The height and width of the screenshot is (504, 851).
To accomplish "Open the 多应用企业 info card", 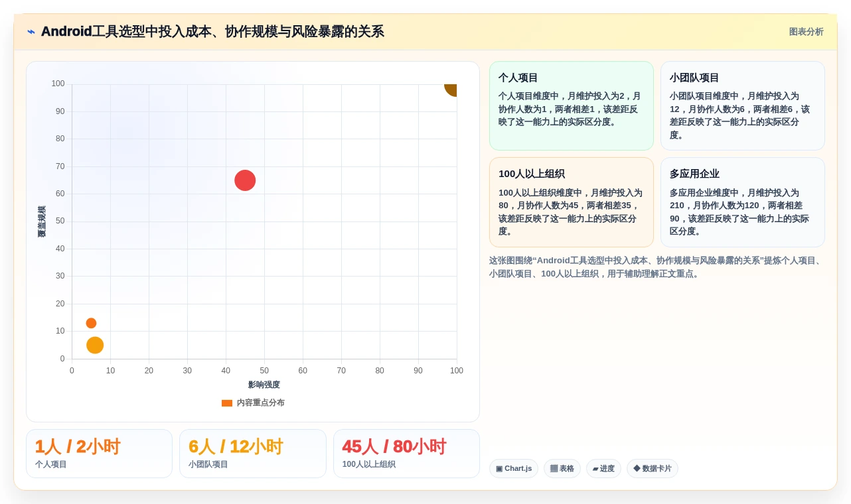I will pyautogui.click(x=742, y=202).
